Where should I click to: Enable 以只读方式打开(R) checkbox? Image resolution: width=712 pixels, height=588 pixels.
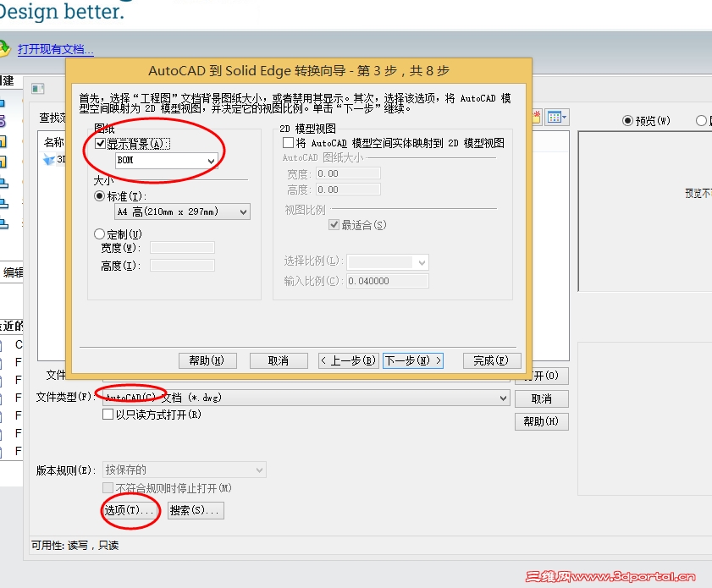[x=108, y=415]
